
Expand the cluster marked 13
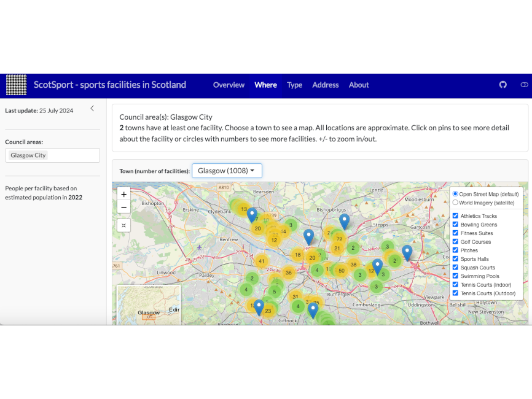244,209
